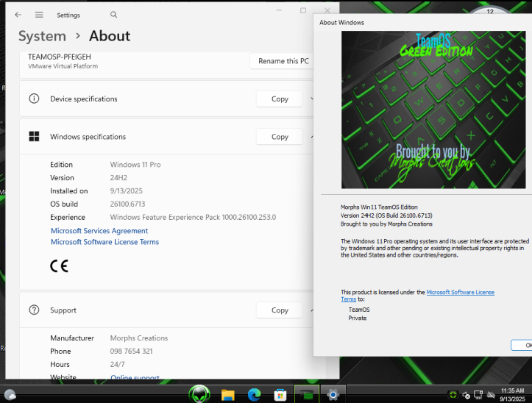Expand the Device specifications section

312,99
